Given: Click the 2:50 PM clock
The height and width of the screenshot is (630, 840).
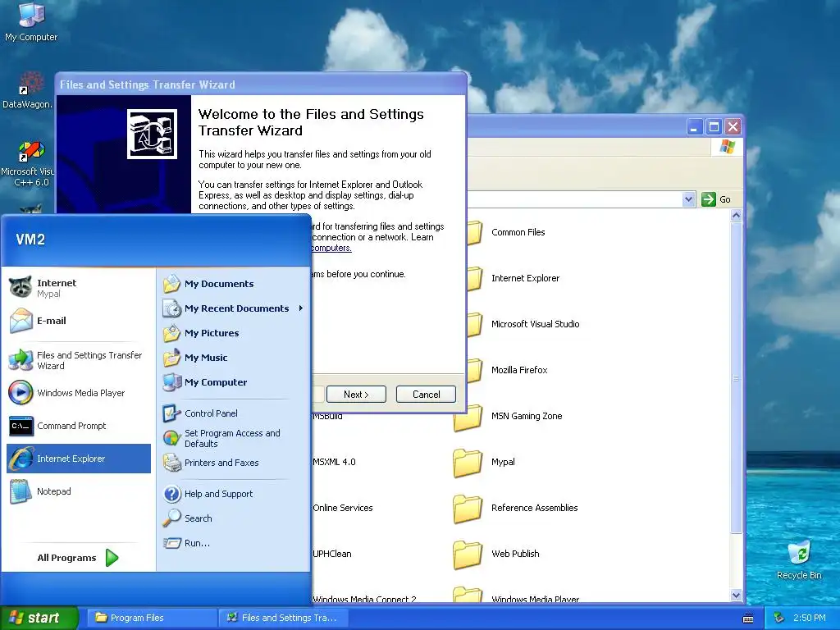Looking at the screenshot, I should click(810, 618).
